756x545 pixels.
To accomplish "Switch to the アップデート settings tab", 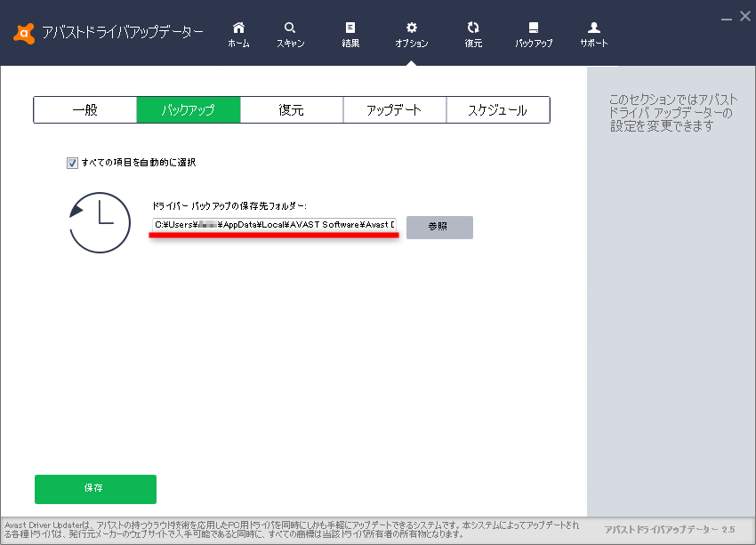I will pyautogui.click(x=395, y=109).
